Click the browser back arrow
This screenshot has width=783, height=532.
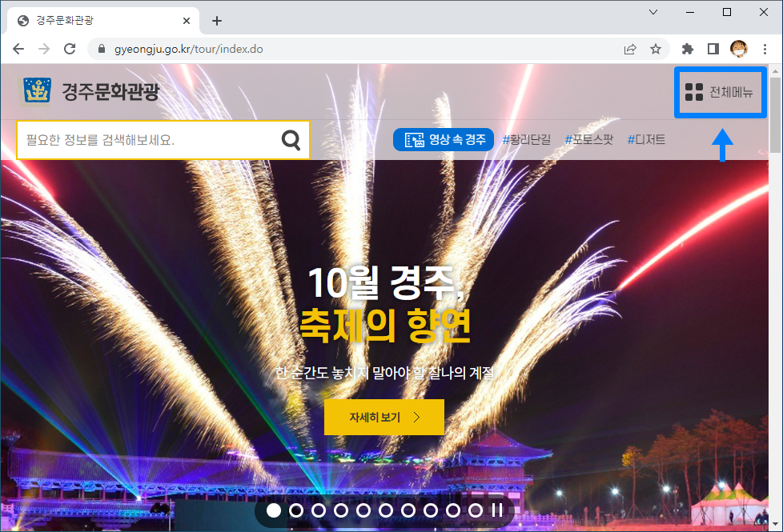pos(18,49)
